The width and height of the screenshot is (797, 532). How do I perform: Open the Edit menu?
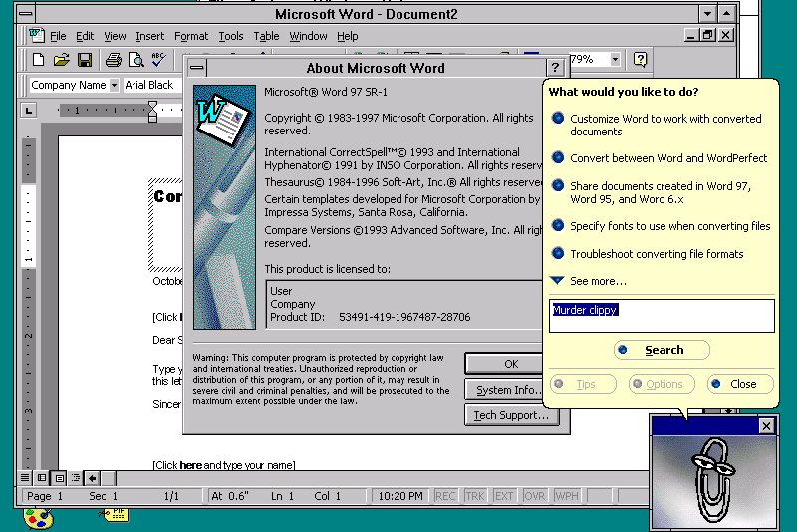pyautogui.click(x=85, y=36)
